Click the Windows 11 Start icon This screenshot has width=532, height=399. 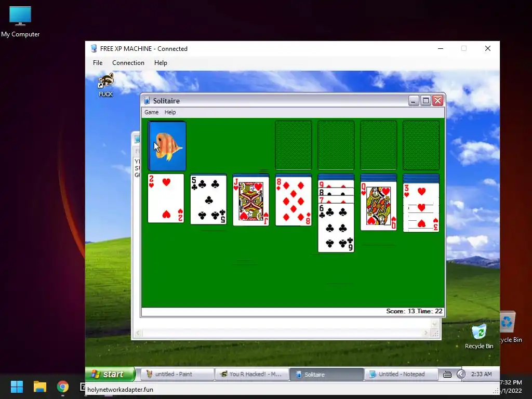pos(17,387)
